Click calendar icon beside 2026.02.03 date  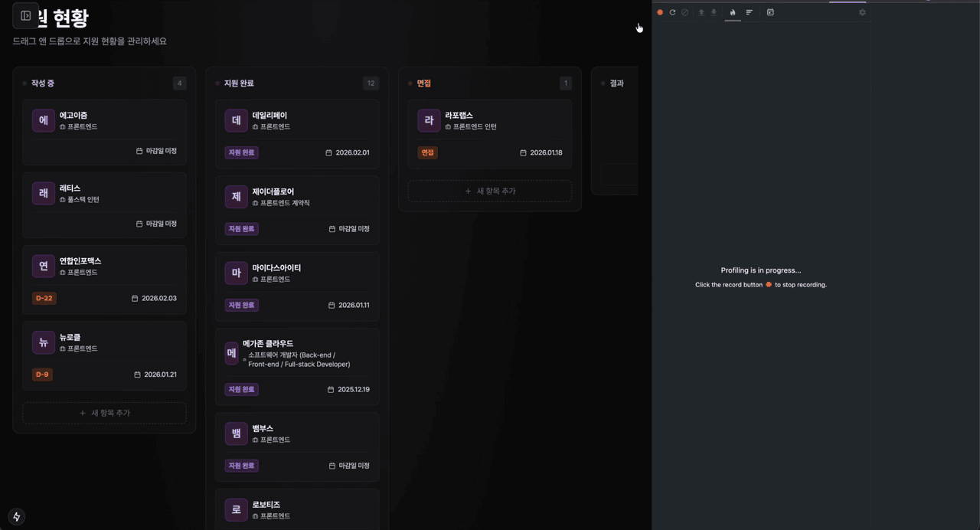point(135,298)
